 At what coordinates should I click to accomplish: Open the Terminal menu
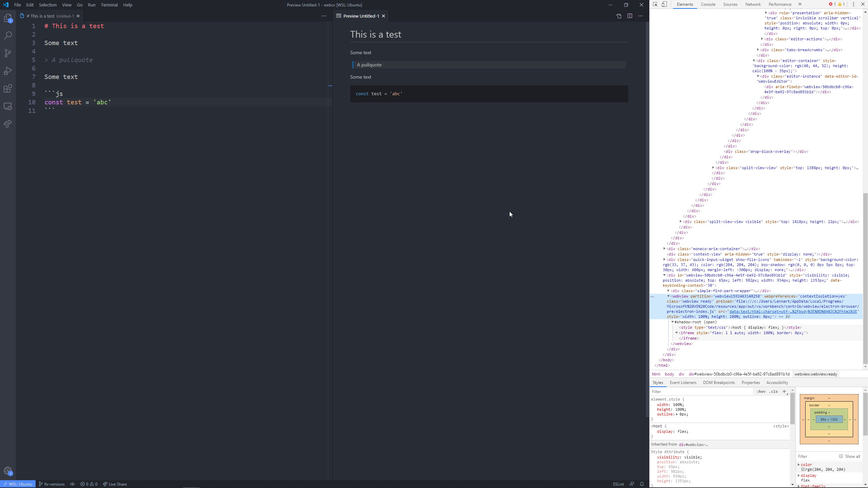[109, 5]
